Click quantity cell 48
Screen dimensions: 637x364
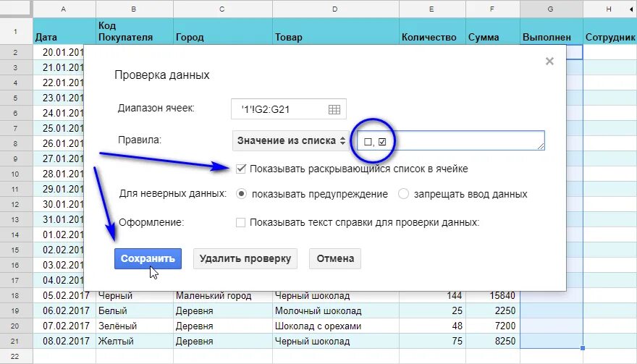coord(432,326)
